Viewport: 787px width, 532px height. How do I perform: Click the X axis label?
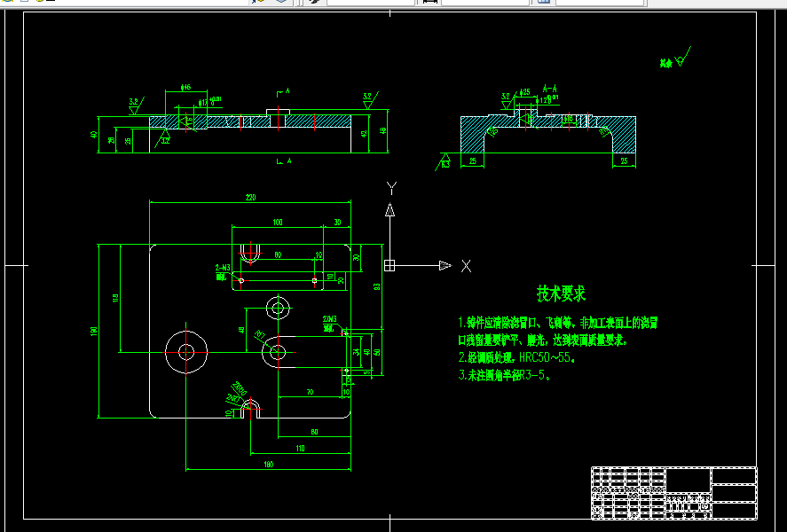click(467, 266)
